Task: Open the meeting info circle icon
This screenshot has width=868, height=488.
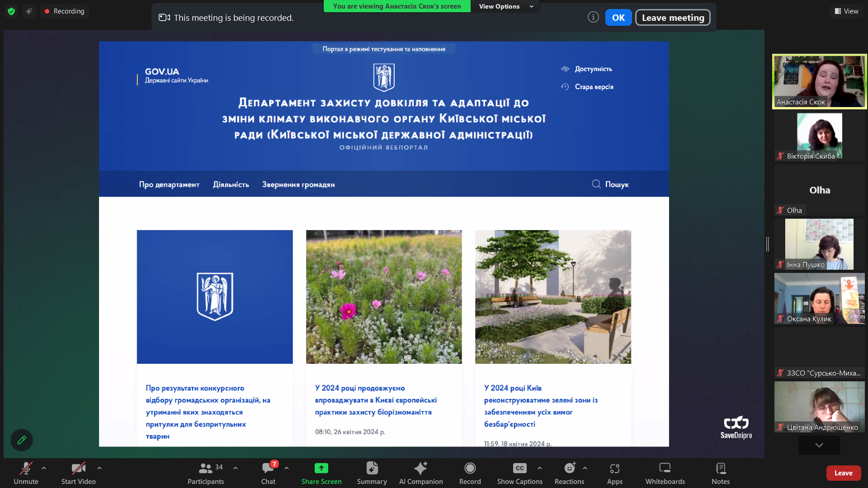Action: [x=593, y=17]
